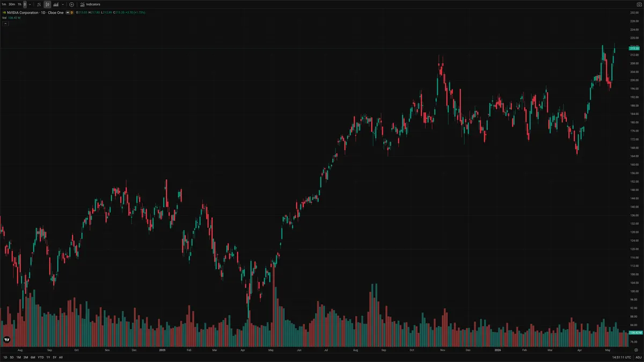Set date range to 1M
Viewport: 644px width, 362px height.
pos(19,357)
